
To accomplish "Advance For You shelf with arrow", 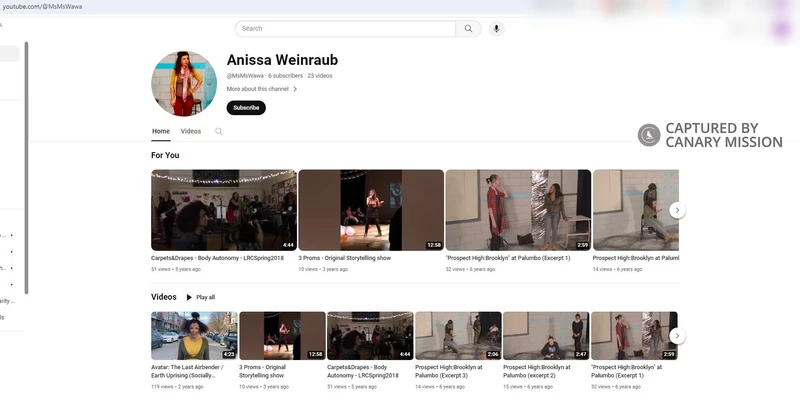I will tap(677, 210).
